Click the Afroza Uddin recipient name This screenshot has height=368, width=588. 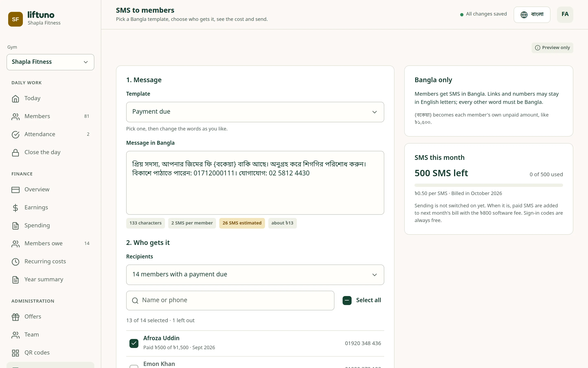(161, 338)
